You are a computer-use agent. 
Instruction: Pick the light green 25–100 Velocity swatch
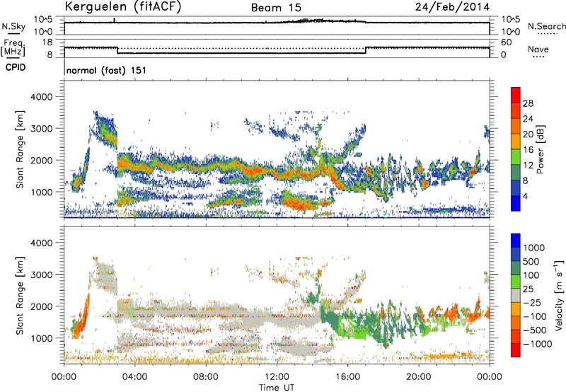[x=516, y=282]
